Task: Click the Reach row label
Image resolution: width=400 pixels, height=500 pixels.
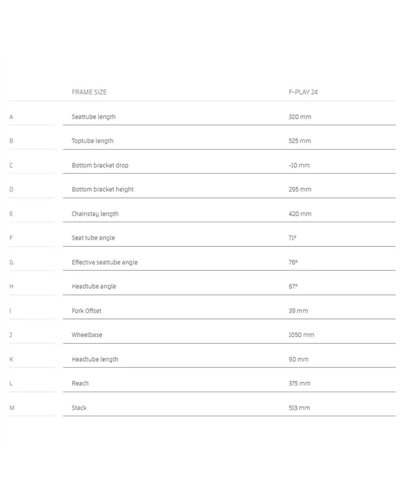Action: pos(80,383)
